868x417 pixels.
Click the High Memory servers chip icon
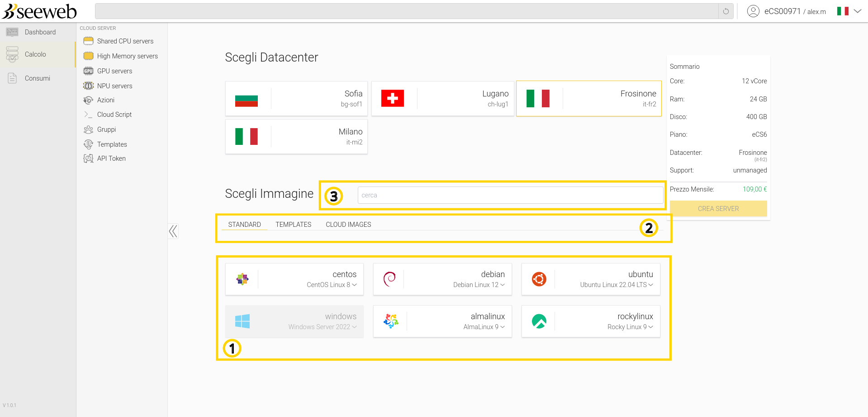point(88,56)
